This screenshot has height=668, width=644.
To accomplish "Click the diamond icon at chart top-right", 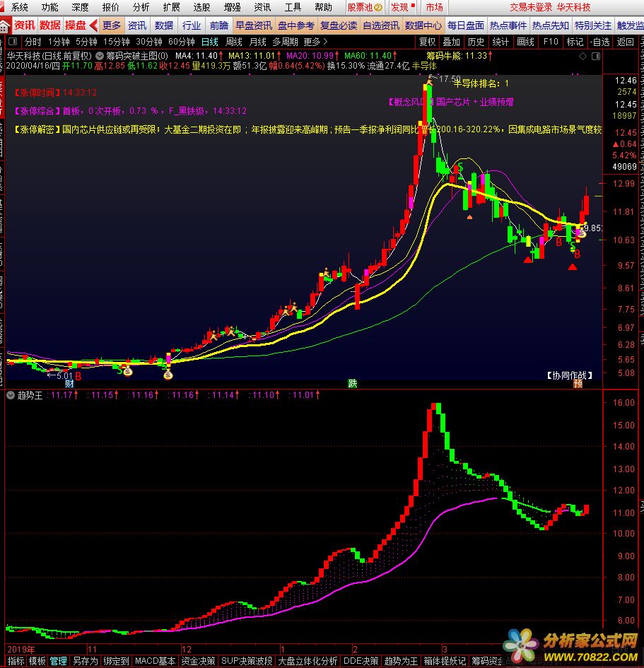I will [x=583, y=57].
